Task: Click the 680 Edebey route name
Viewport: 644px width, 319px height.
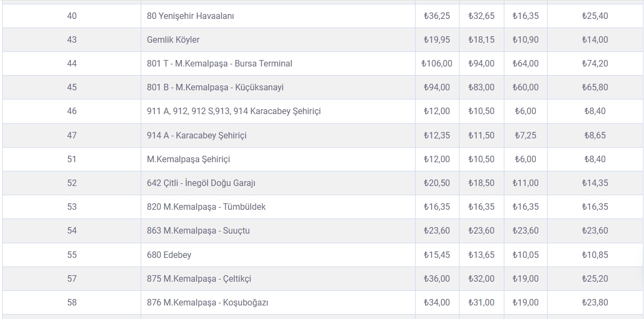Action: tap(169, 255)
